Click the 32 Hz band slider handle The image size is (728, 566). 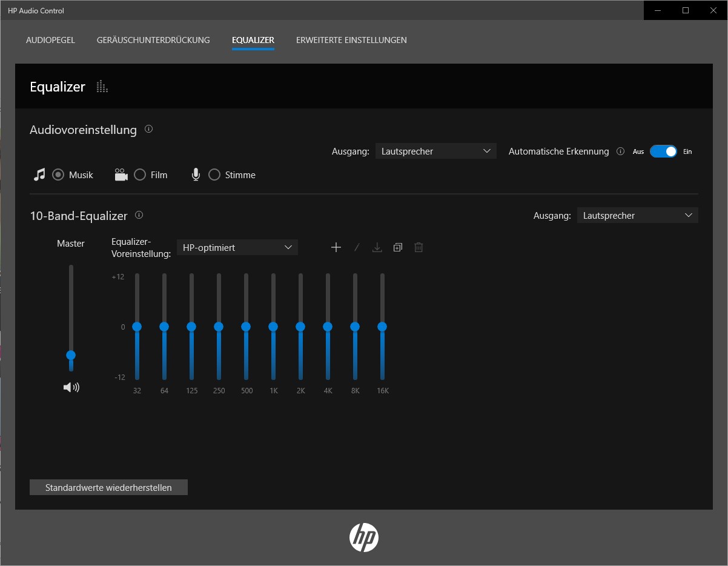pyautogui.click(x=137, y=326)
